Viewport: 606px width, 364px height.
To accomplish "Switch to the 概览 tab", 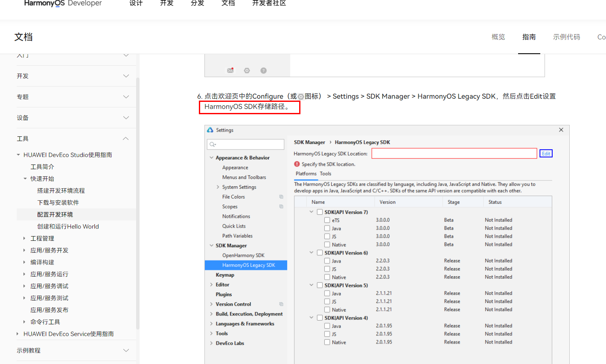I will pyautogui.click(x=498, y=37).
